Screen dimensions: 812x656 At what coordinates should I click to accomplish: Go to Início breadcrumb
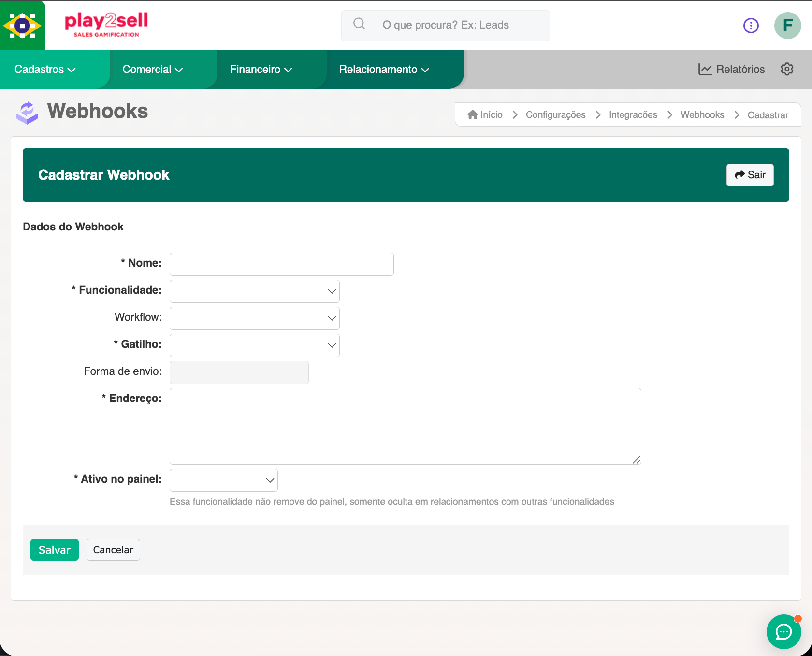coord(485,114)
